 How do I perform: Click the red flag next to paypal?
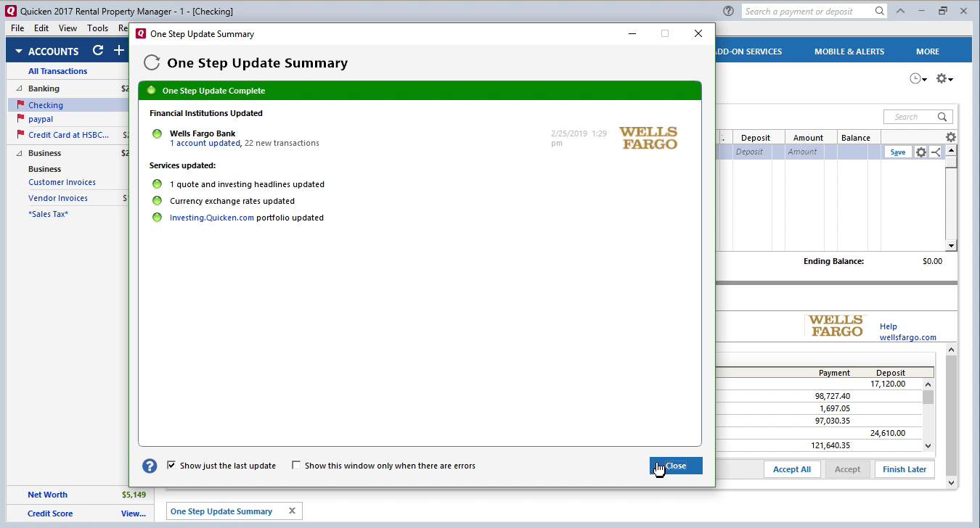click(20, 118)
